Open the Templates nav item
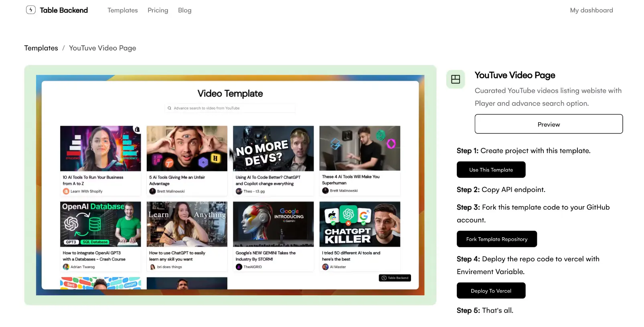The image size is (644, 327). pos(123,10)
